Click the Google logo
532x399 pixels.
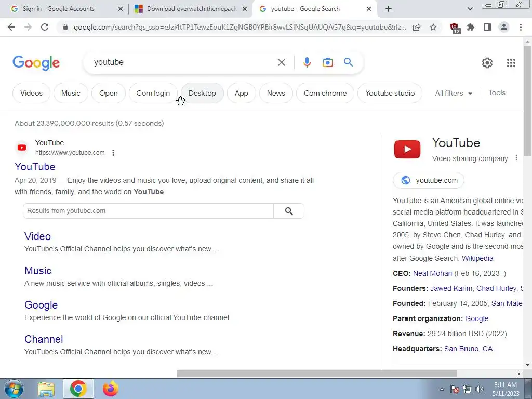36,63
